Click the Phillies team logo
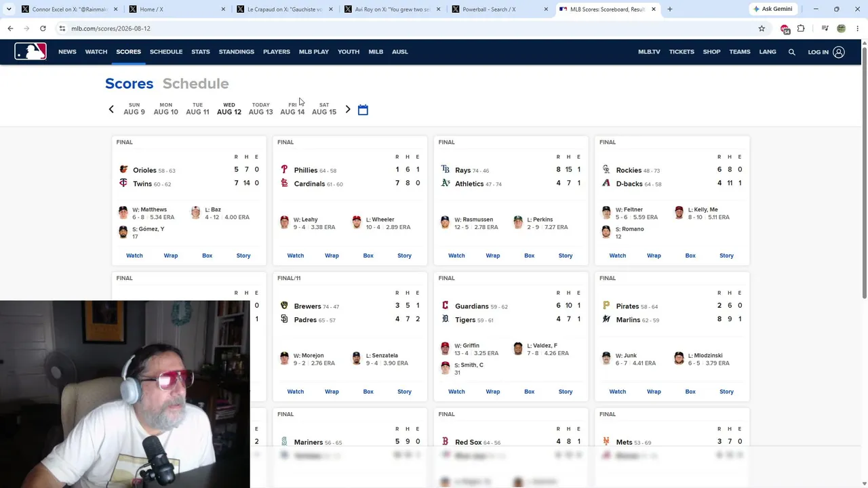This screenshot has width=868, height=488. [x=284, y=169]
